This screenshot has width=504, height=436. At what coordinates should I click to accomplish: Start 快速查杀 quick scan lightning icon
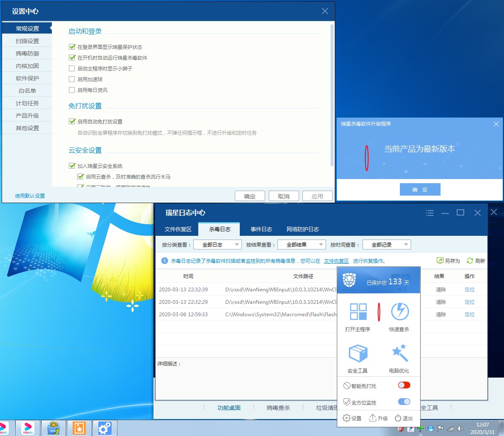pos(400,312)
